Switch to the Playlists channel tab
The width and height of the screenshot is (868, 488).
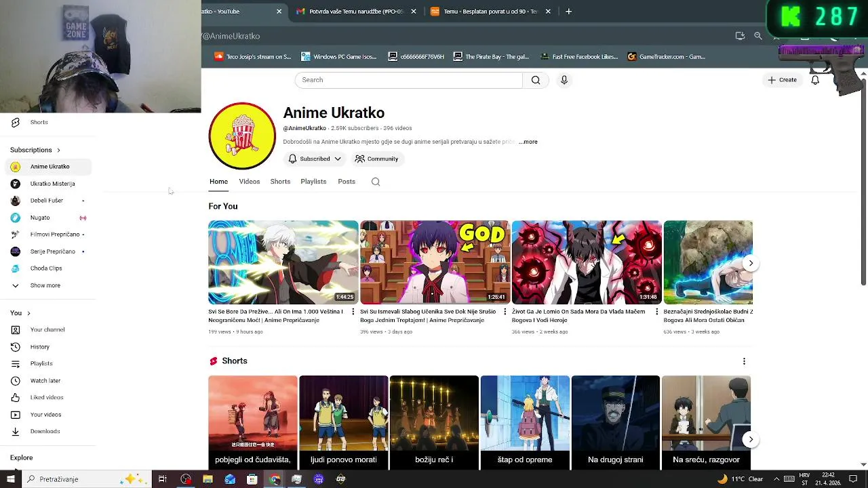313,182
